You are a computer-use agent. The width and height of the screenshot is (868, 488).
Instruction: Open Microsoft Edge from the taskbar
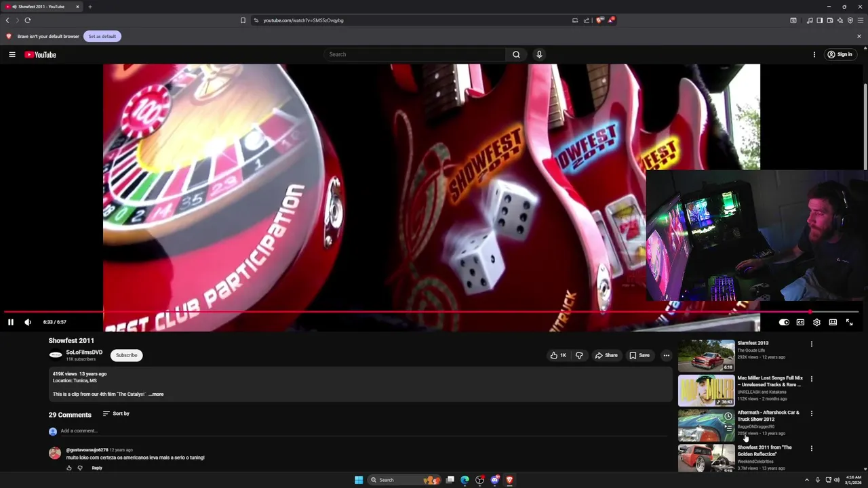point(465,480)
